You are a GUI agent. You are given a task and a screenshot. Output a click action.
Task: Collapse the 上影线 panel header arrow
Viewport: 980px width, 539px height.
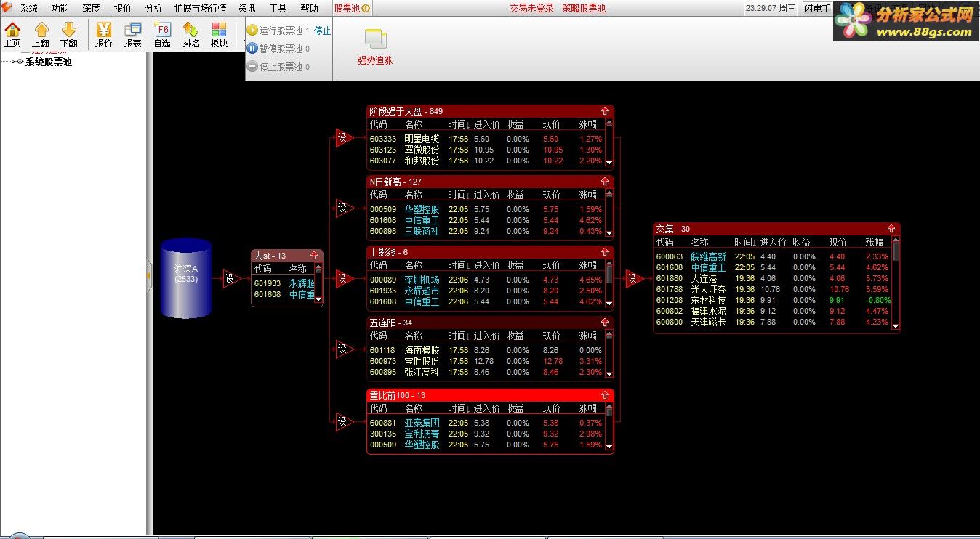pos(605,252)
